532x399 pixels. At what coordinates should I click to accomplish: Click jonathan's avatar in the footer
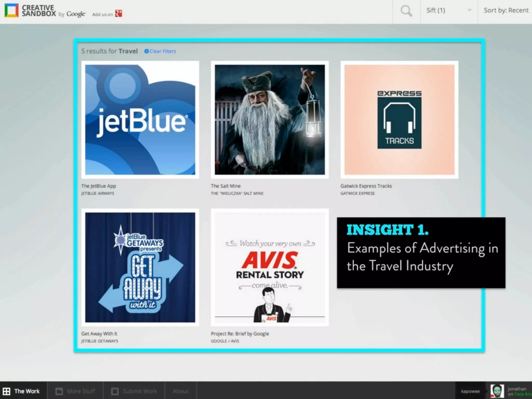(x=497, y=391)
